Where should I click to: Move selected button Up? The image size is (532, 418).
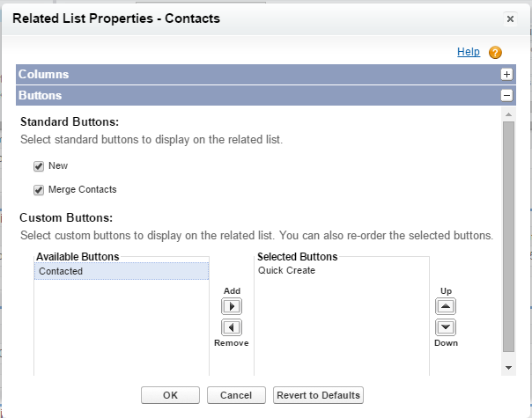point(446,306)
